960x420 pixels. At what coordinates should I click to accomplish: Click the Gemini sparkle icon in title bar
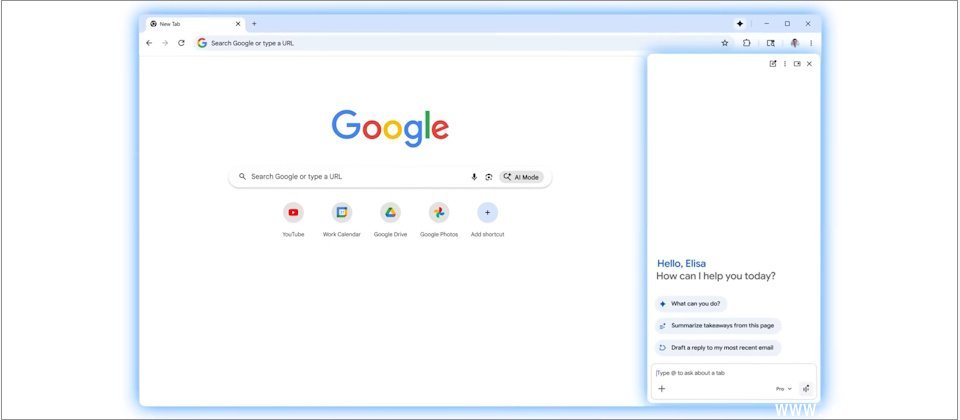(740, 23)
